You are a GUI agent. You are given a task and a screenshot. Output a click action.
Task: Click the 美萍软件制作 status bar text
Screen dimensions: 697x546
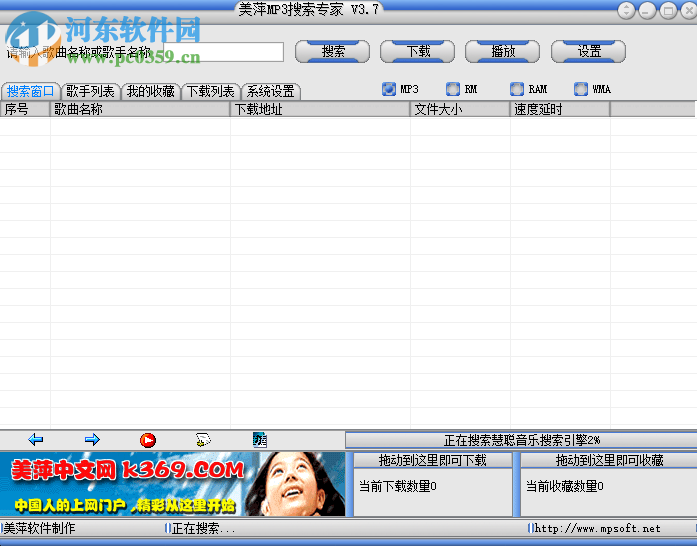point(40,528)
